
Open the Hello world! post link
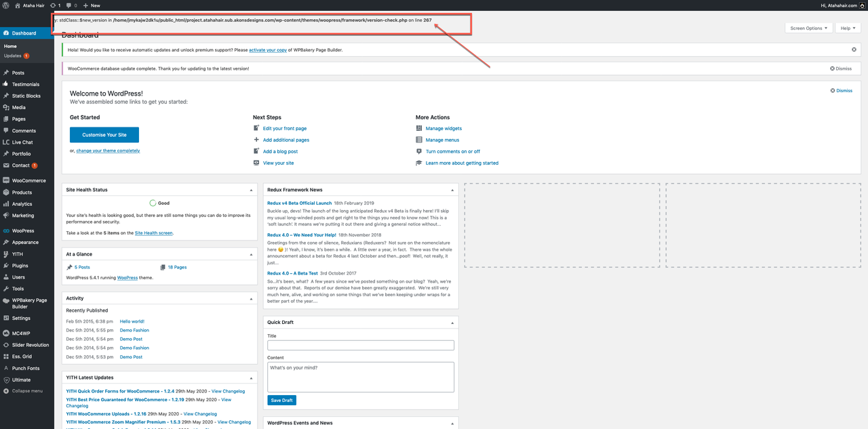(132, 321)
